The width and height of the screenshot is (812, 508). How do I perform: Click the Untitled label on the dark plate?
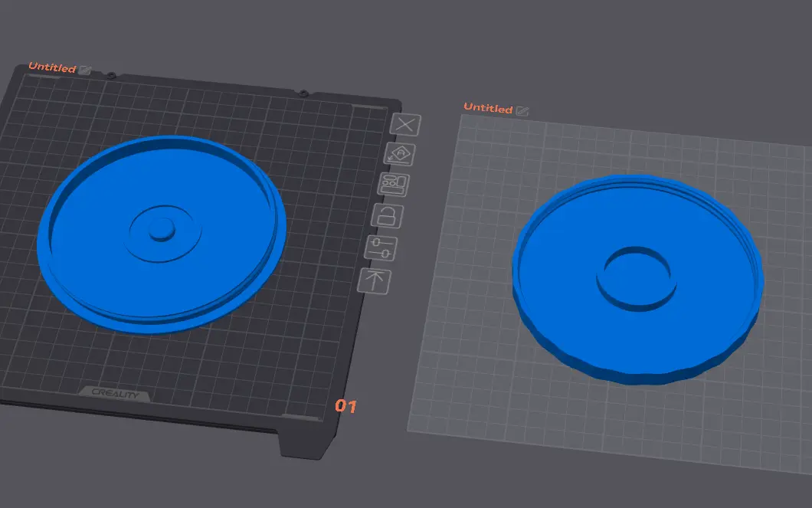coord(52,67)
